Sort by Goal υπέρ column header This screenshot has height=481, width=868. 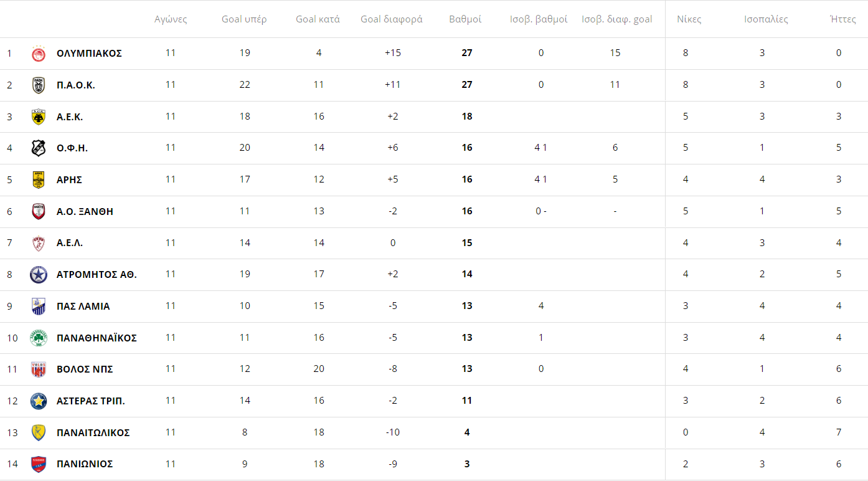[244, 19]
